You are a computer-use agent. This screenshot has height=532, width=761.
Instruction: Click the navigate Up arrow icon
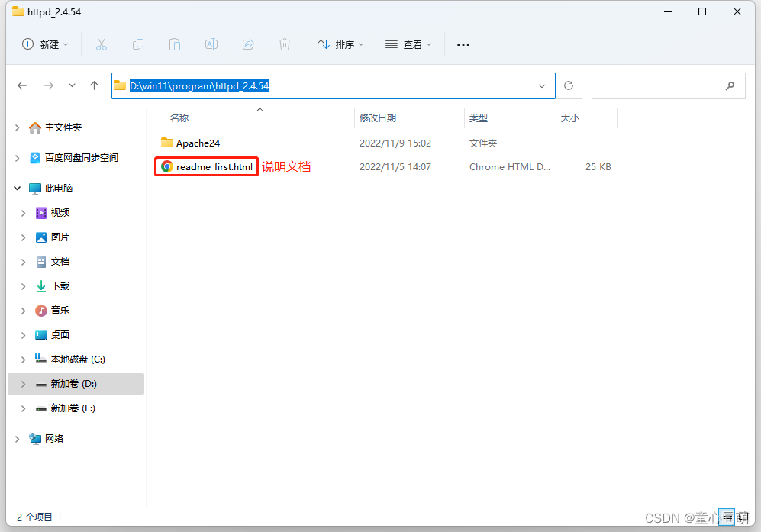[x=94, y=85]
